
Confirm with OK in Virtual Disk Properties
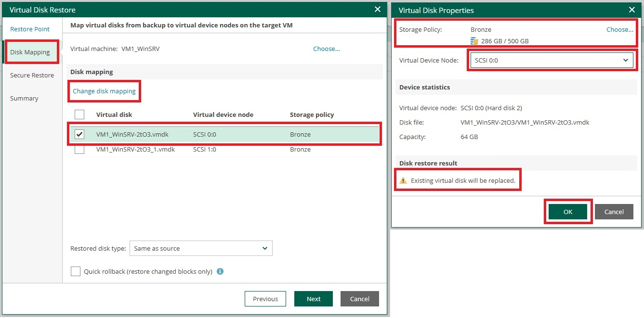(568, 212)
